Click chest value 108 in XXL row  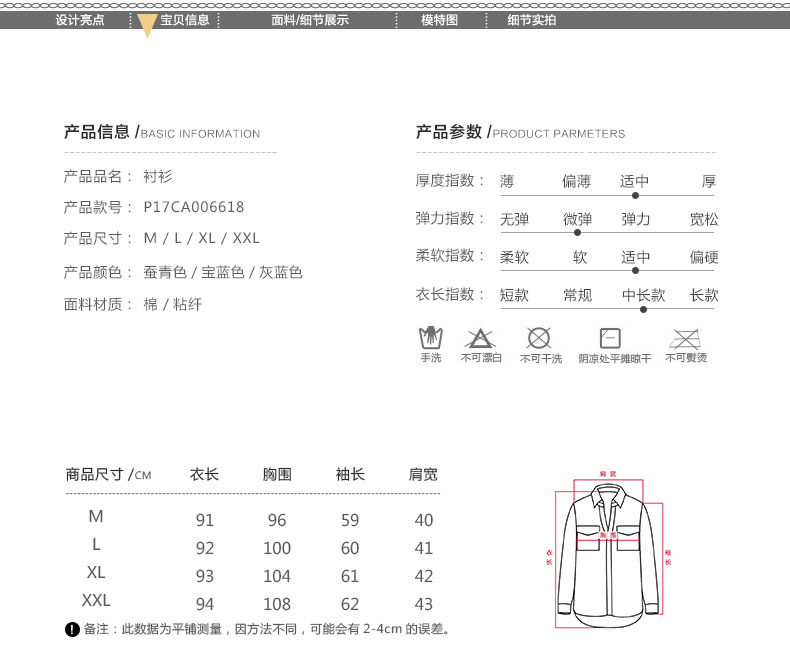click(x=277, y=604)
